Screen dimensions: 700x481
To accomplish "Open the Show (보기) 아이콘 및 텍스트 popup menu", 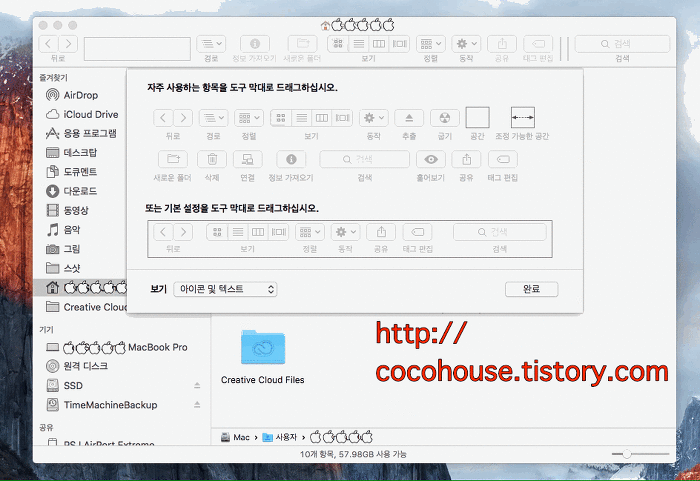I will 225,289.
